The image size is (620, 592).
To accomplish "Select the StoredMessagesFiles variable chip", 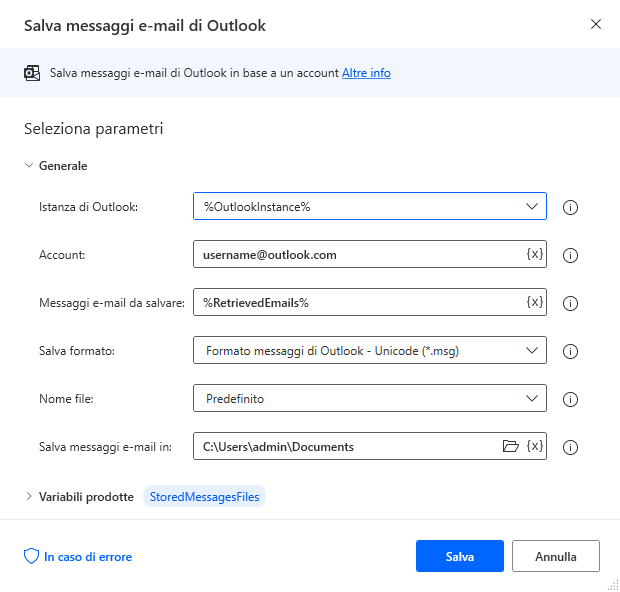I will pos(204,496).
